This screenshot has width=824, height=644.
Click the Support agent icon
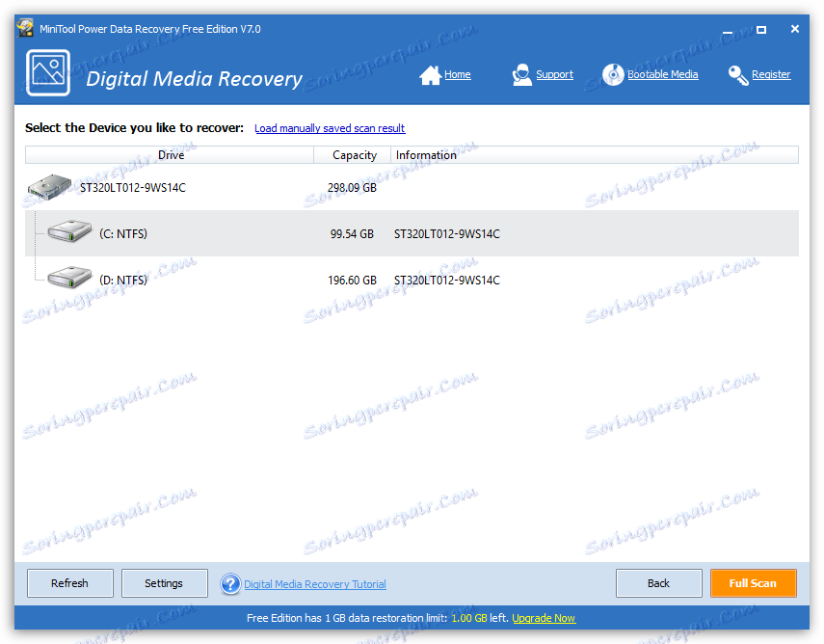coord(521,74)
